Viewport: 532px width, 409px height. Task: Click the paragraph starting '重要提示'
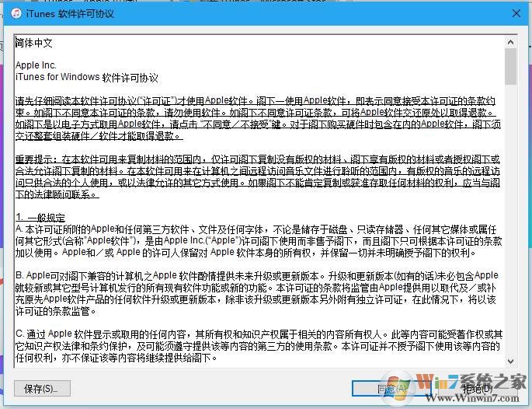click(x=258, y=177)
